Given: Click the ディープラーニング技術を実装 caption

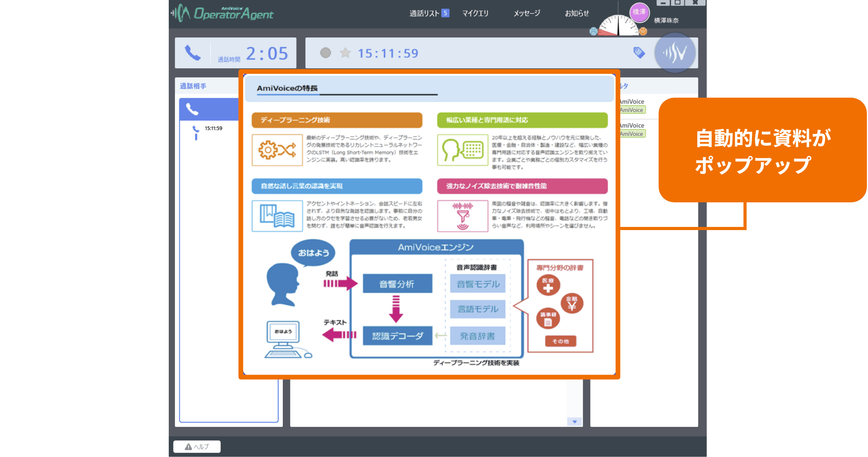Looking at the screenshot, I should pyautogui.click(x=476, y=363).
